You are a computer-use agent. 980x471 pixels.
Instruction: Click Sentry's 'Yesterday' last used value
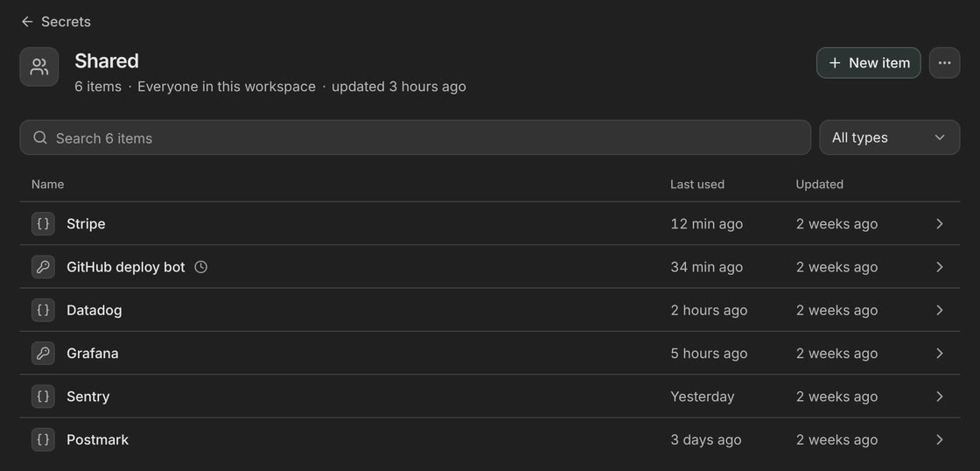[x=702, y=397]
